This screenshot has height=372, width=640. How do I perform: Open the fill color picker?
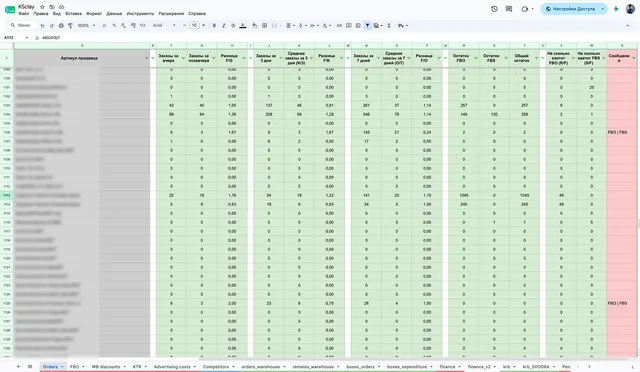pos(255,25)
